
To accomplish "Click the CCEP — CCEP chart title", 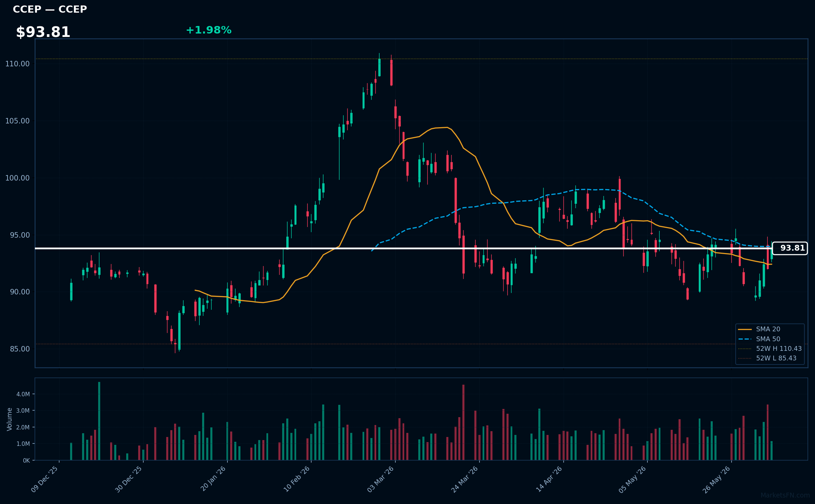I will click(x=50, y=9).
